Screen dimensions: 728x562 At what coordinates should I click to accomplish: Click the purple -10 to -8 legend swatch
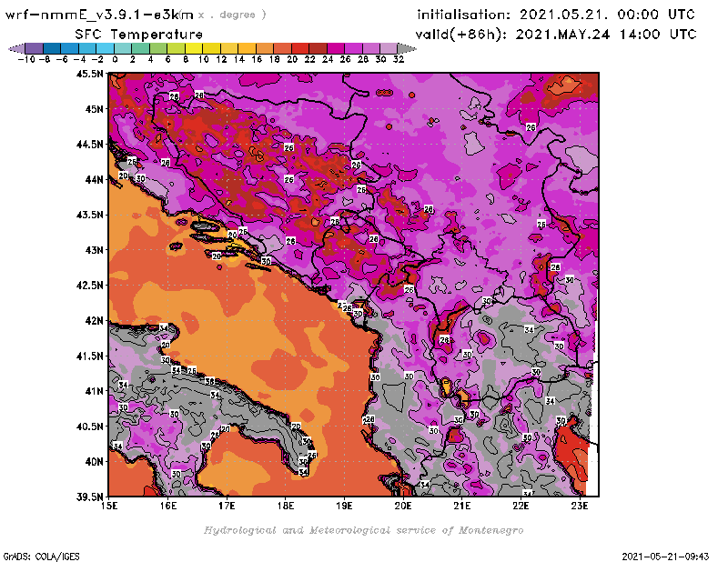(x=35, y=48)
